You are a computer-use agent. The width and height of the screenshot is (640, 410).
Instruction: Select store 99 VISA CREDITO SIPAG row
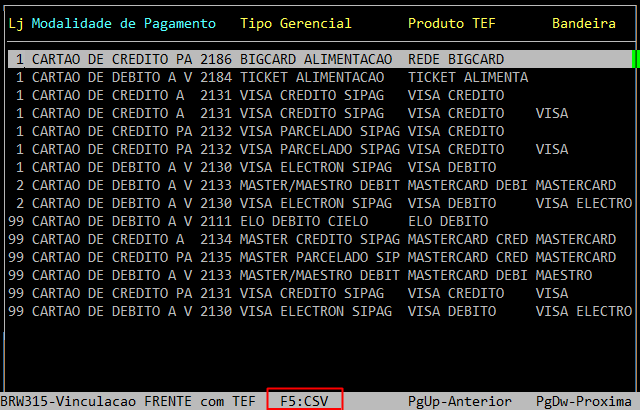click(320, 293)
